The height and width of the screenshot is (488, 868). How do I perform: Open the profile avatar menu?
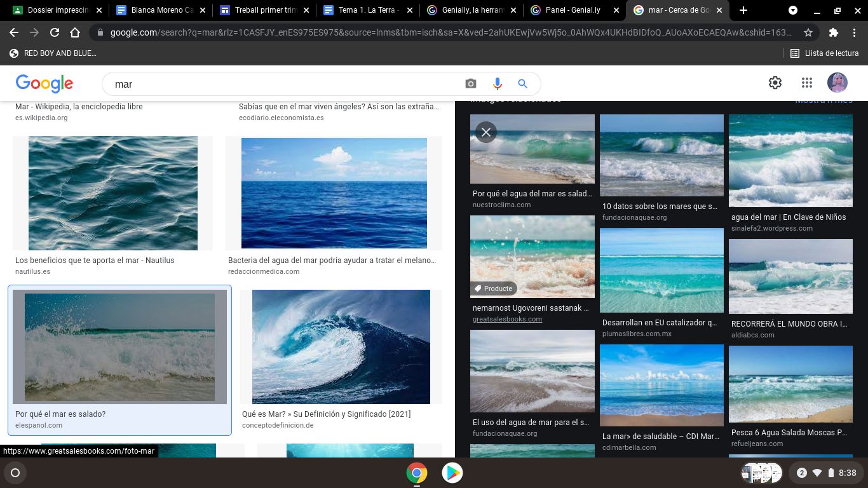pyautogui.click(x=837, y=83)
